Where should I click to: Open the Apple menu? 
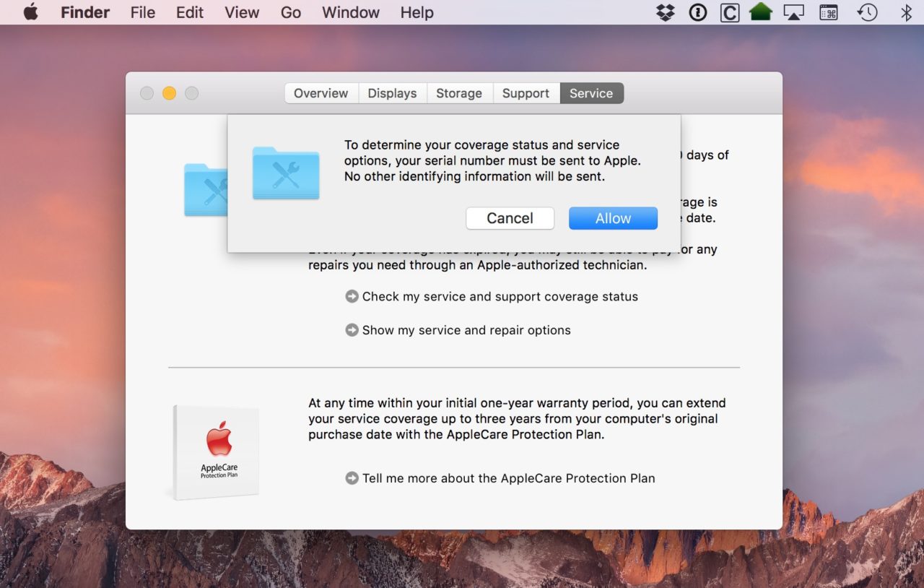pos(30,12)
